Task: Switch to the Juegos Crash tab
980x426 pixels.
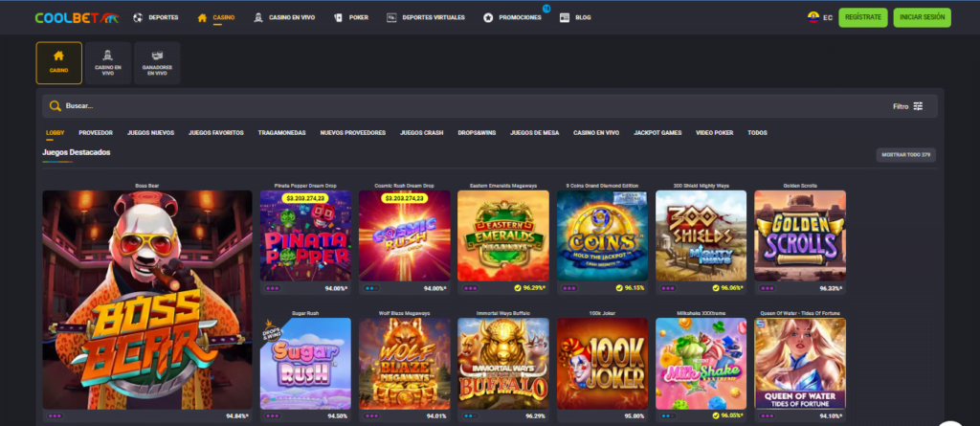Action: 421,133
